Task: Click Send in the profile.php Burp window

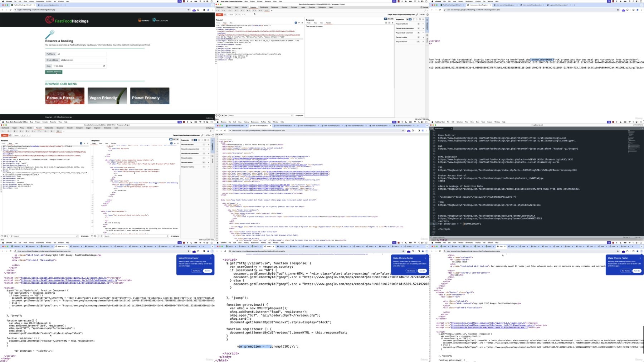Action: click(x=219, y=15)
